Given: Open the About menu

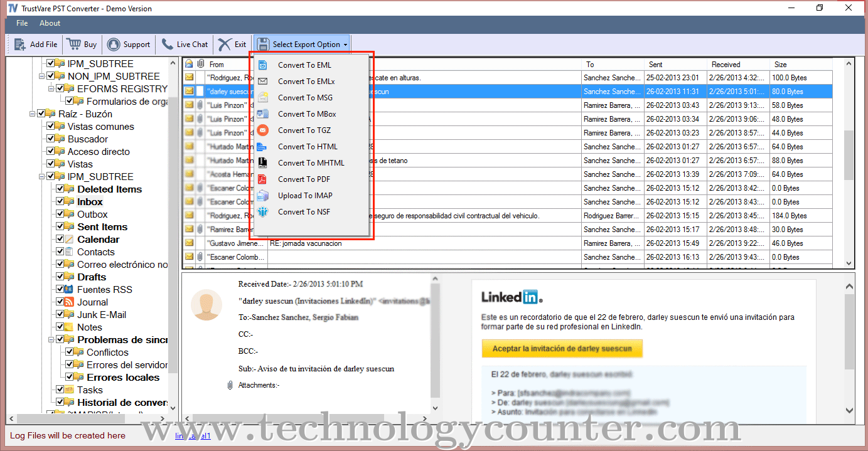Looking at the screenshot, I should coord(50,23).
